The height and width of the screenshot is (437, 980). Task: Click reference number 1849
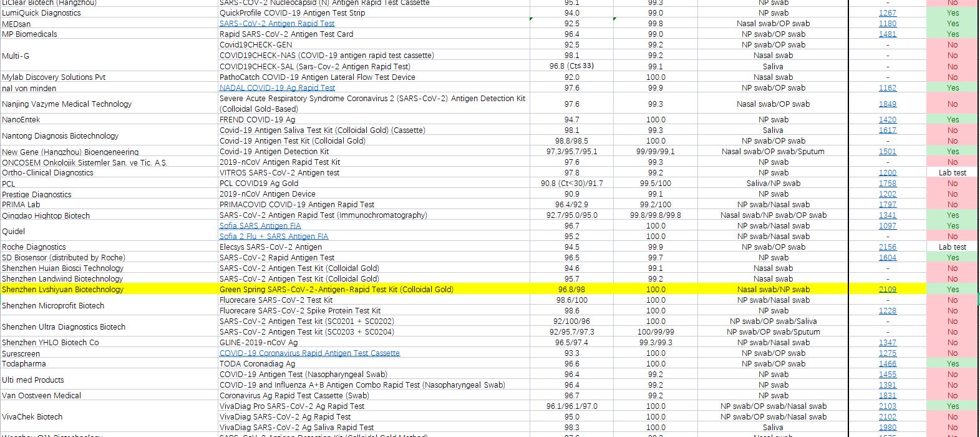[887, 104]
